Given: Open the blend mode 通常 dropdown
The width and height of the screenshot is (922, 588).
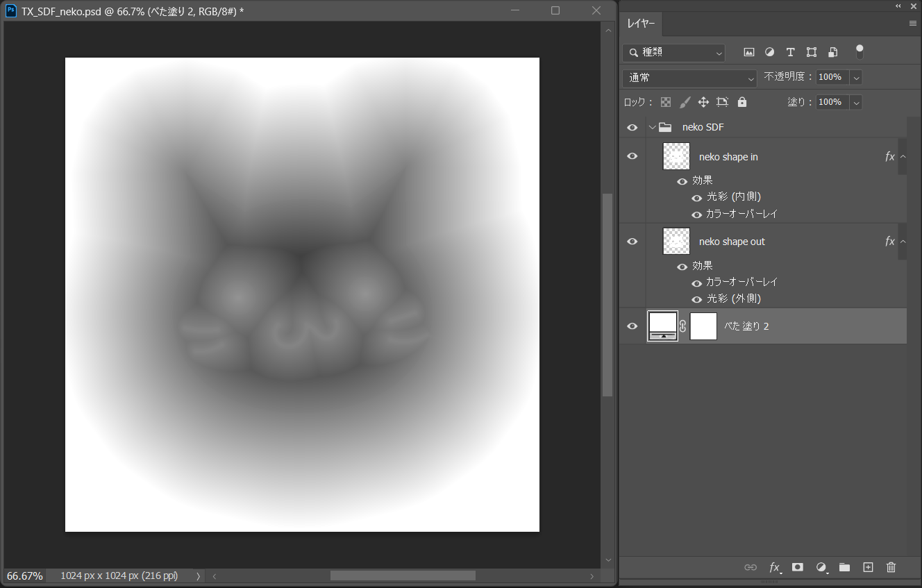Looking at the screenshot, I should 689,78.
